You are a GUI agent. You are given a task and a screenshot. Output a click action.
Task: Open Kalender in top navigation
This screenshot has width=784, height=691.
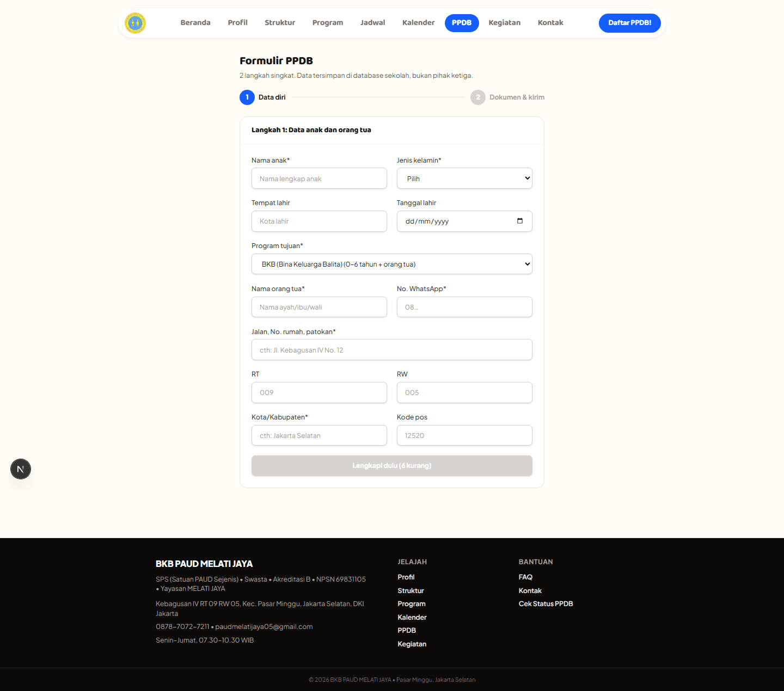[418, 23]
